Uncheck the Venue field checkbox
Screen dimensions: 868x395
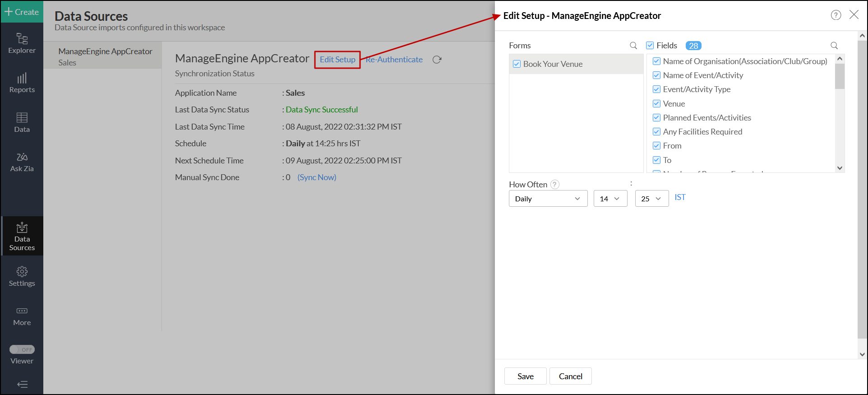657,104
